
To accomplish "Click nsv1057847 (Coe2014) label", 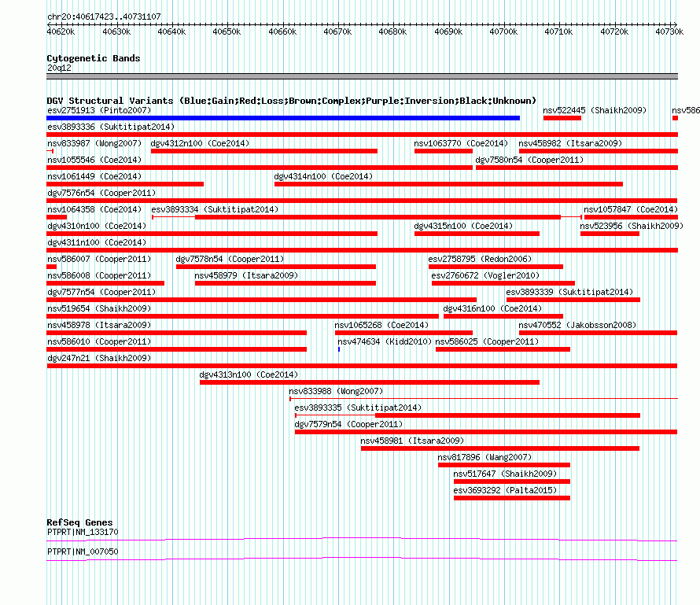I will 631,209.
